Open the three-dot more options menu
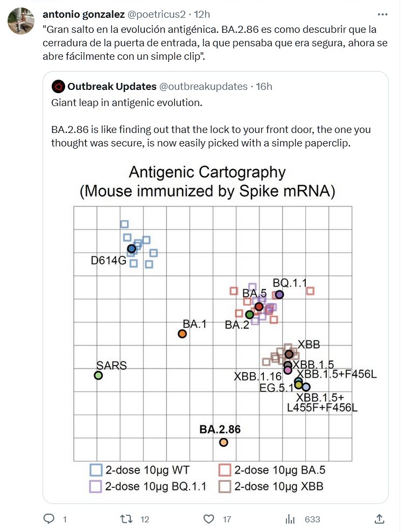The height and width of the screenshot is (532, 406). pyautogui.click(x=382, y=14)
